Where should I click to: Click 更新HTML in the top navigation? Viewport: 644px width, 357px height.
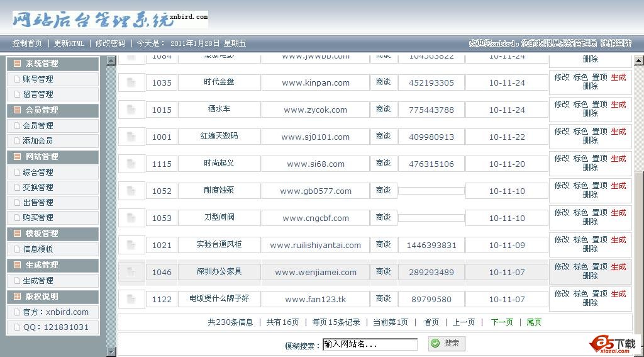(x=69, y=43)
